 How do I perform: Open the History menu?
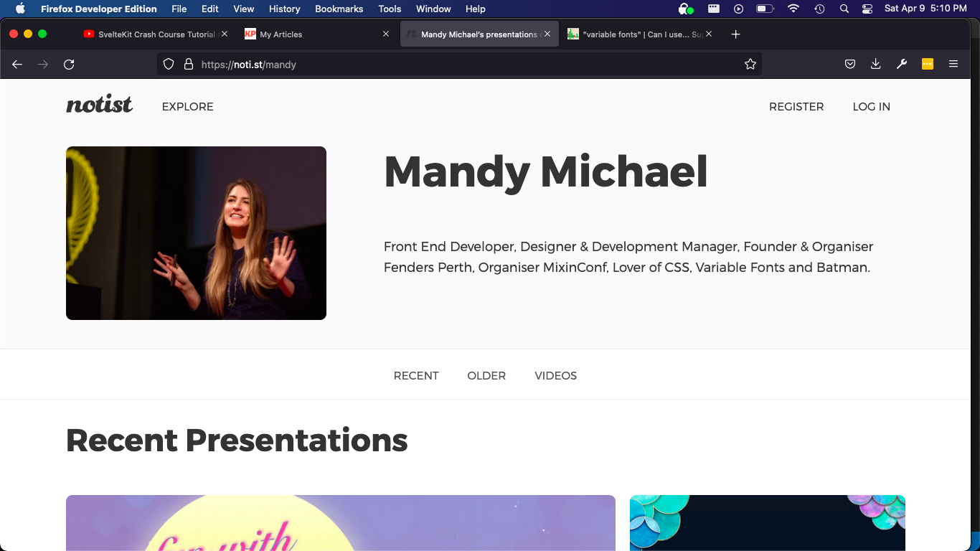pos(285,9)
